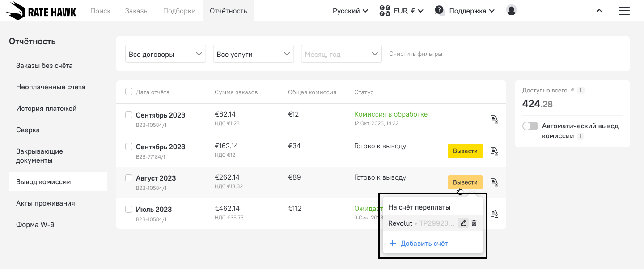Image resolution: width=644 pixels, height=269 pixels.
Task: Click the edit pencil icon for Revolut account
Action: pos(463,223)
